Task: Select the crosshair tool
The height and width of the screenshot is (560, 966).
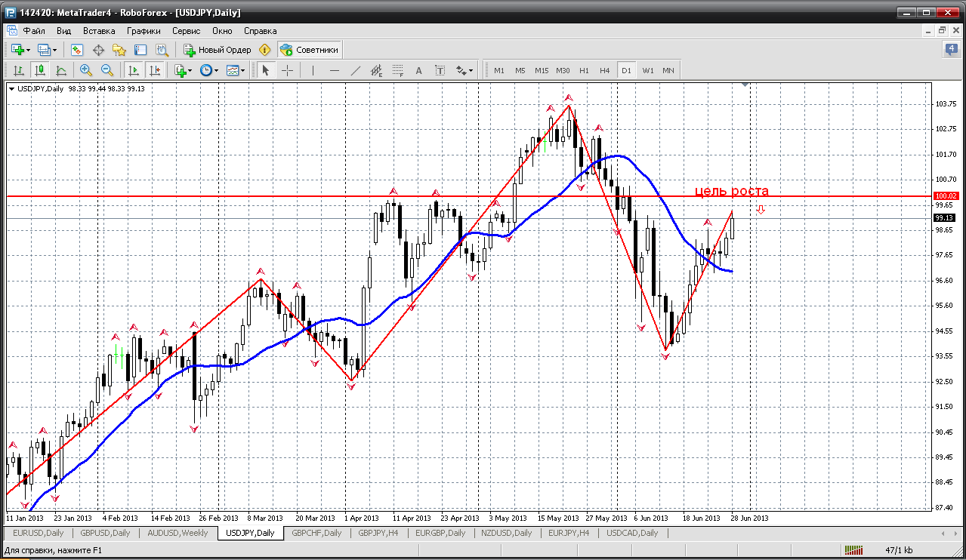Action: tap(288, 70)
